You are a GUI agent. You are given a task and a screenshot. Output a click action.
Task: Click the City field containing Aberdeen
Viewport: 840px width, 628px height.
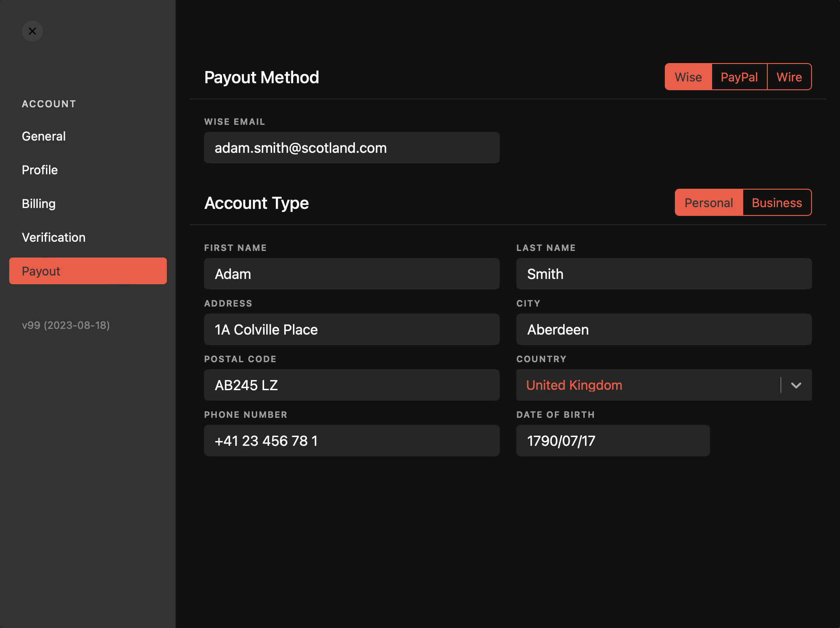click(x=664, y=330)
